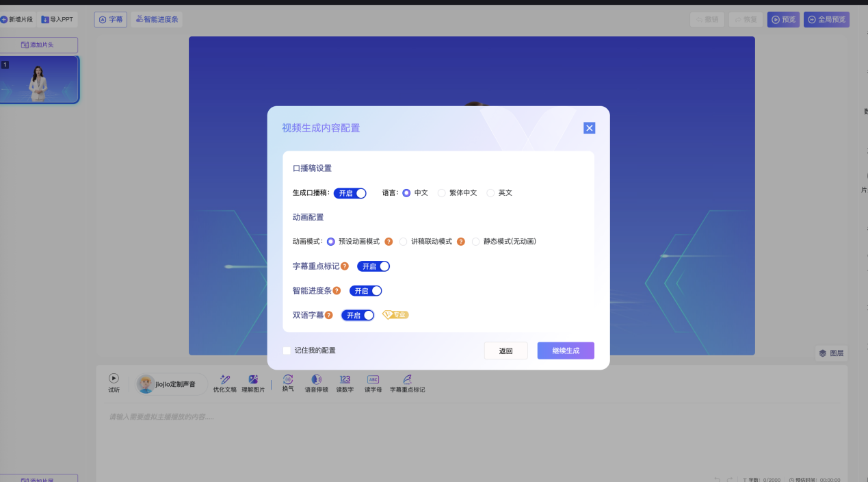Choose 讲稿联动模式 animation mode
The height and width of the screenshot is (482, 868).
[404, 242]
